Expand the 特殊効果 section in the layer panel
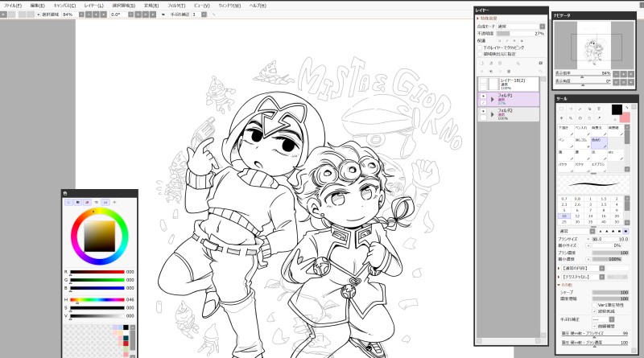This screenshot has width=644, height=358. point(477,19)
